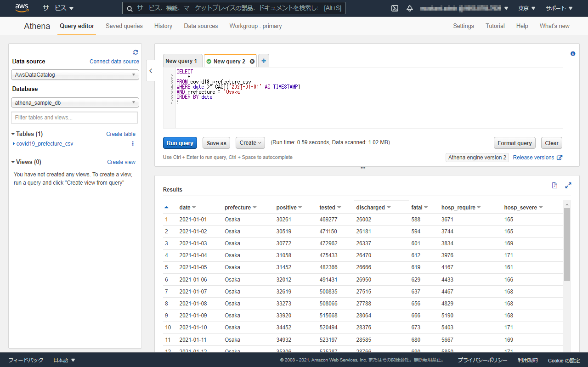The height and width of the screenshot is (367, 588).
Task: Focus the AWS services search box
Action: tap(234, 8)
